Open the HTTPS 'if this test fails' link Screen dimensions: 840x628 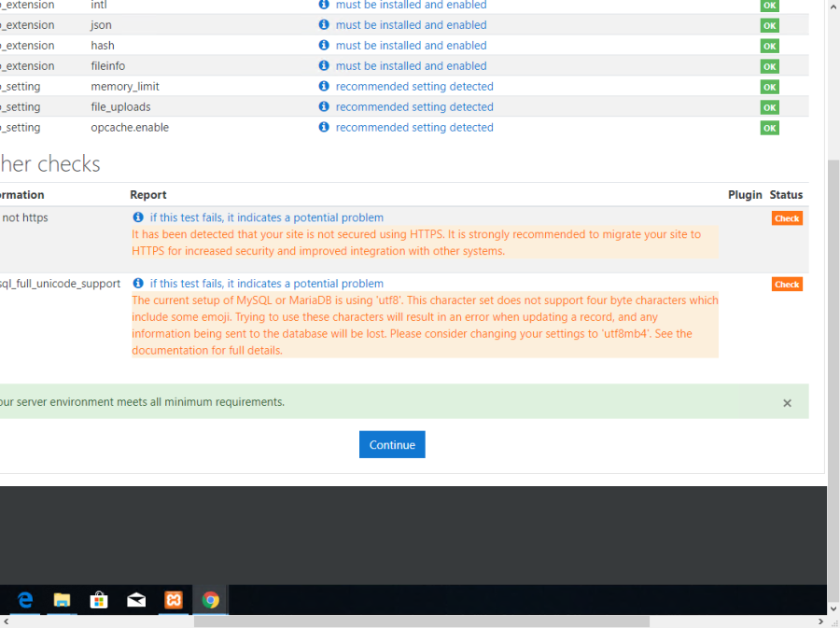266,217
